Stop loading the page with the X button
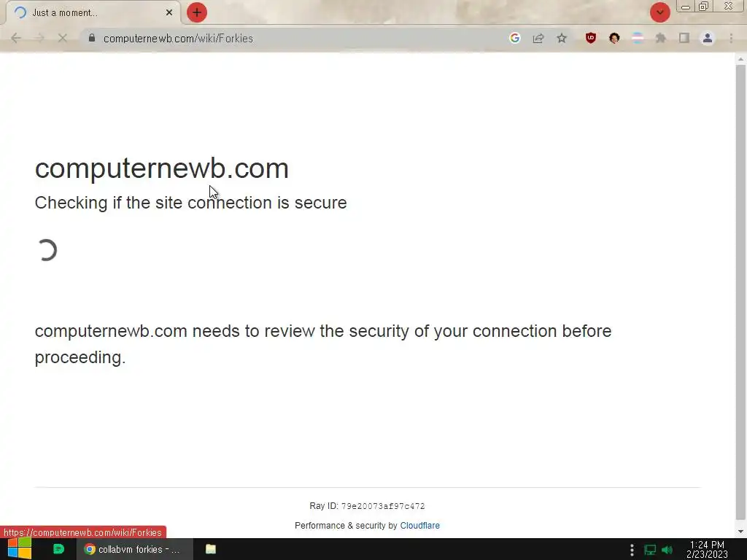The image size is (747, 560). 63,38
